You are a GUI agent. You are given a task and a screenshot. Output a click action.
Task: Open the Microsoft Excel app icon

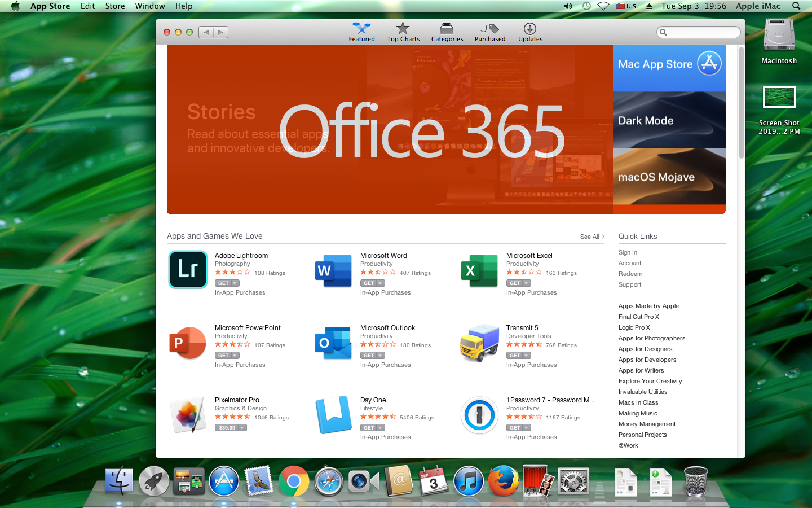click(x=479, y=270)
